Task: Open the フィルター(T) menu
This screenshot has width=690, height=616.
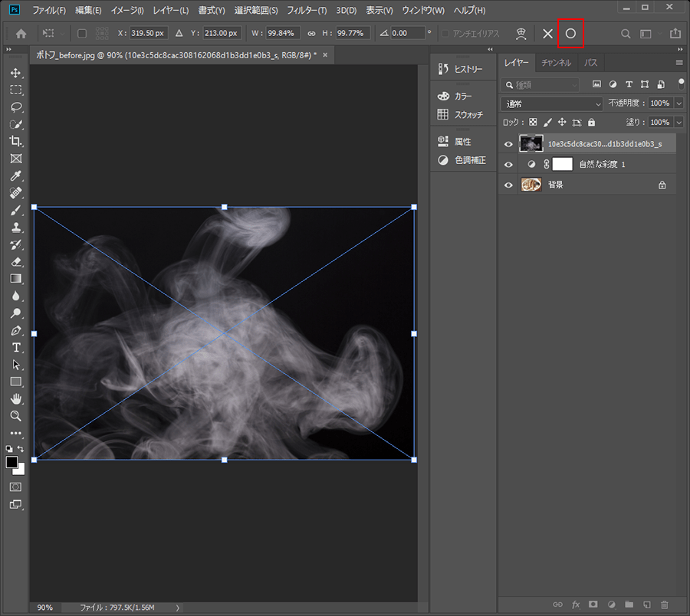Action: [307, 11]
